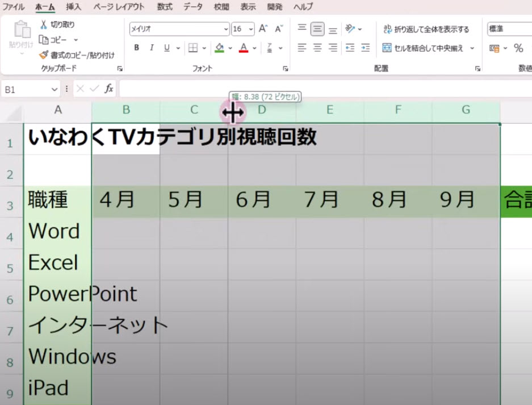Toggle middle vertical alignment
Screen dimensions: 532x405
(317, 29)
